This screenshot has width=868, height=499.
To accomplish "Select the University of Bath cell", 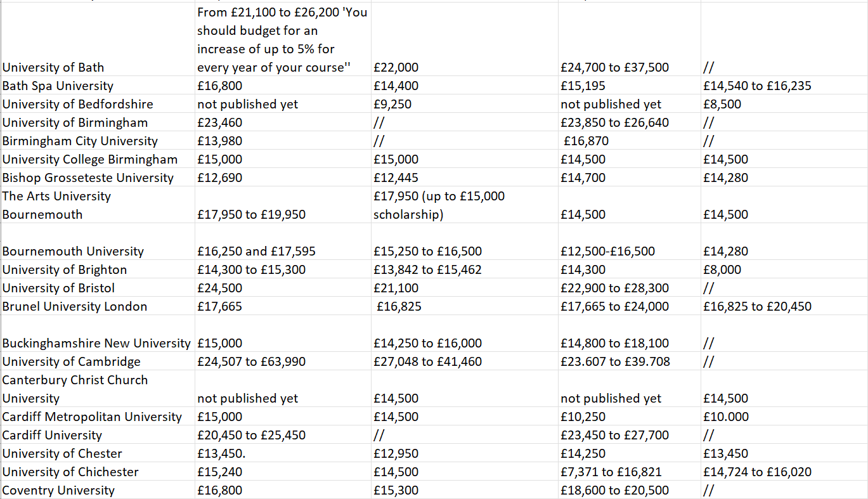I will [x=53, y=67].
